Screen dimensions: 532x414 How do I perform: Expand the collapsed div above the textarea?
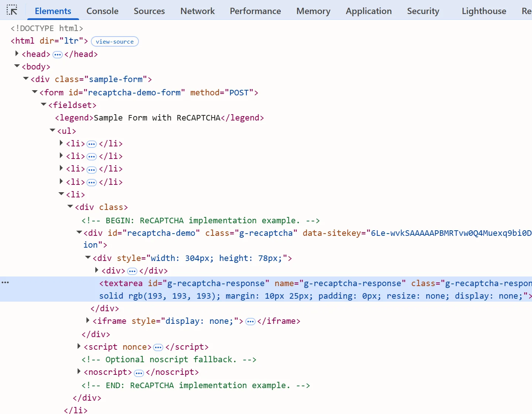pyautogui.click(x=96, y=270)
